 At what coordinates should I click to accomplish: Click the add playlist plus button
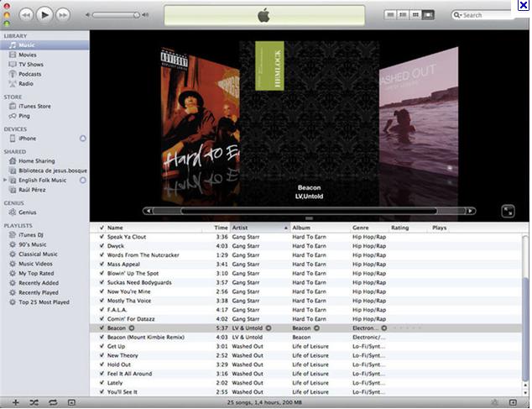16,402
